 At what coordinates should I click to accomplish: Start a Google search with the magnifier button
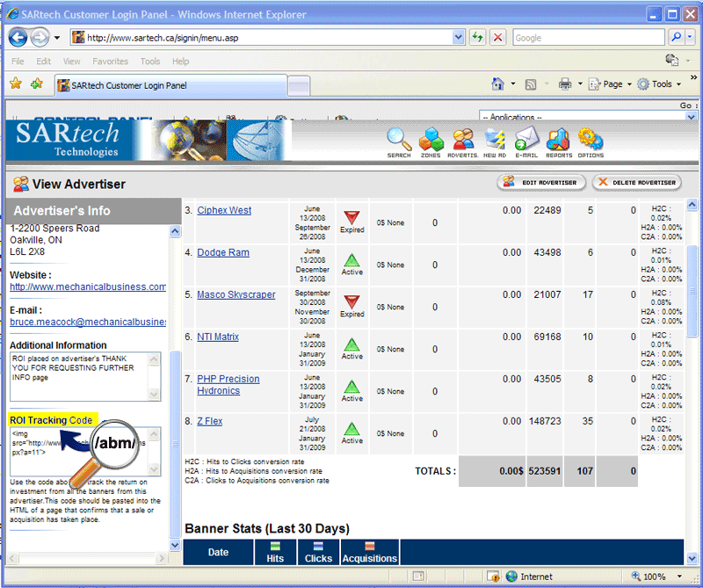pos(676,38)
